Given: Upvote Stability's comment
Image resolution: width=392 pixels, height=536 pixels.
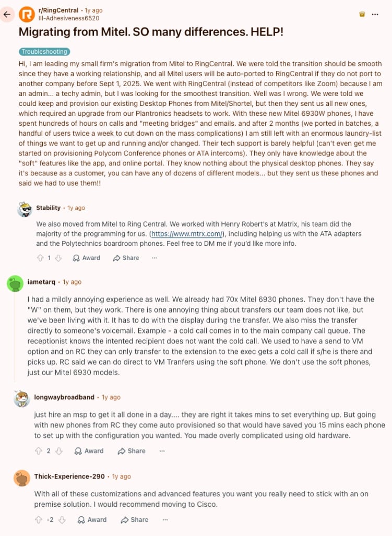Looking at the screenshot, I should (x=40, y=258).
